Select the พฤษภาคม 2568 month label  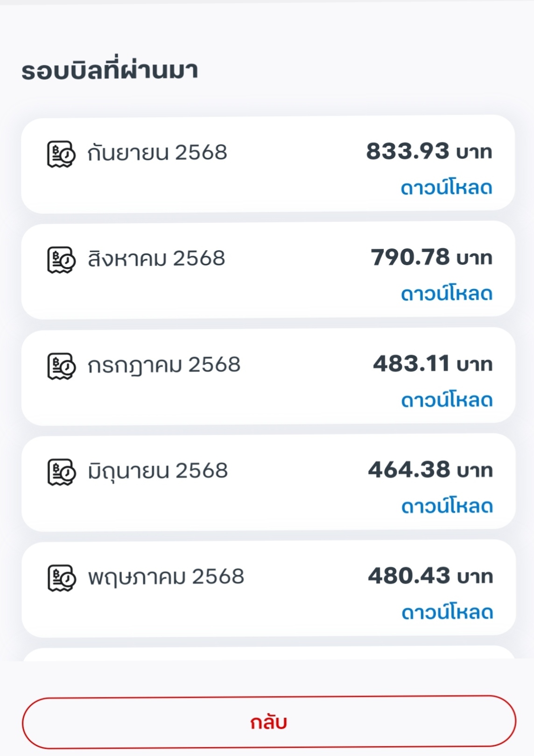point(166,577)
